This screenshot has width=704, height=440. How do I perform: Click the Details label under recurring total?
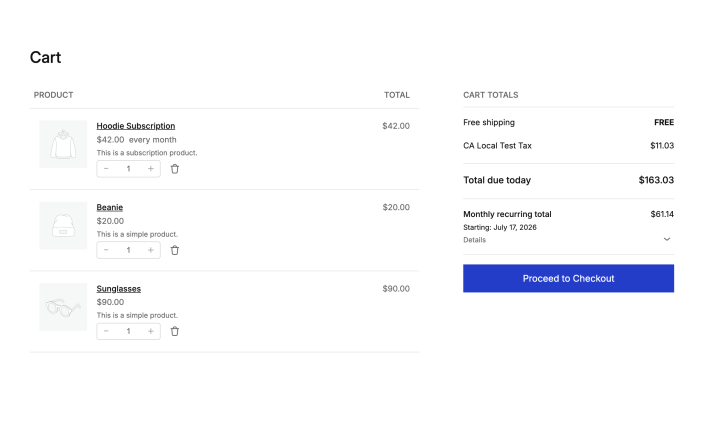(475, 240)
